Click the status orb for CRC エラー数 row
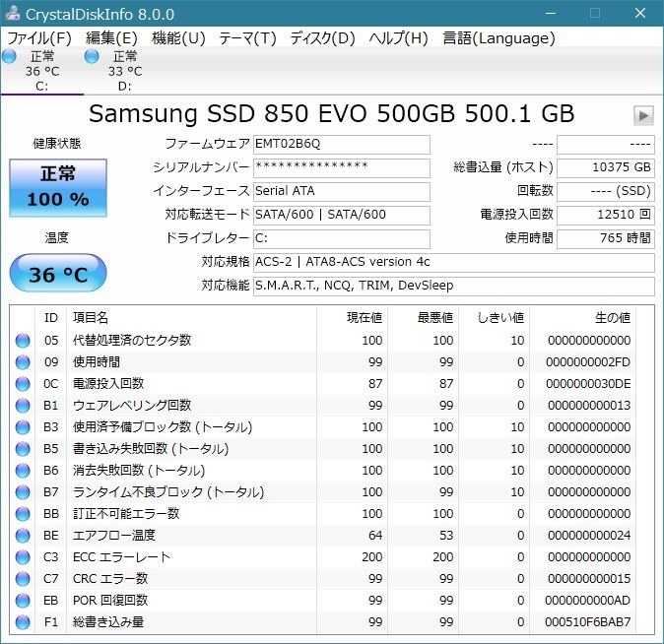The height and width of the screenshot is (644, 664). pyautogui.click(x=23, y=578)
